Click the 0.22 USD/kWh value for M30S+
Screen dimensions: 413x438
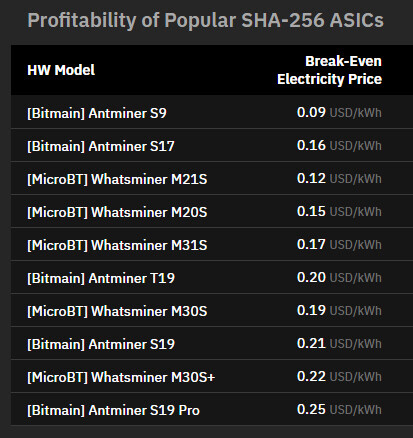pos(339,376)
